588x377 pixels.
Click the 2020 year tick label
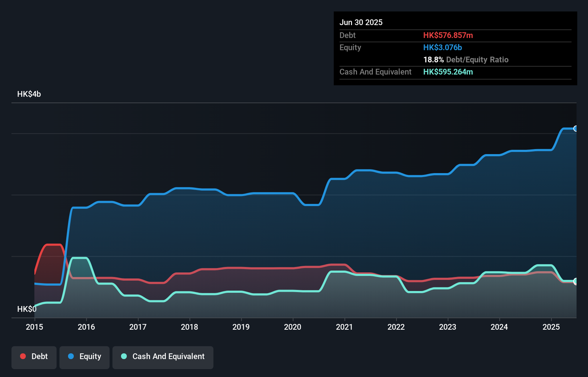coord(293,327)
